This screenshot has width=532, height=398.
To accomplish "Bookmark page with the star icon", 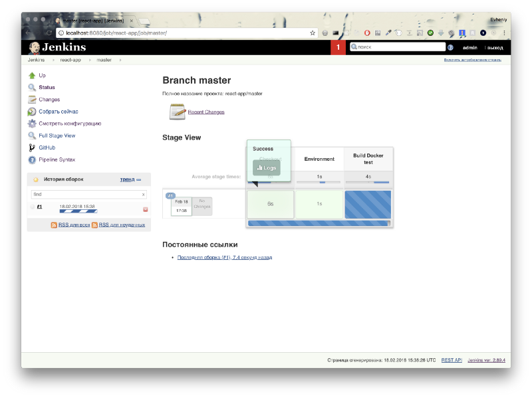I will pos(313,33).
